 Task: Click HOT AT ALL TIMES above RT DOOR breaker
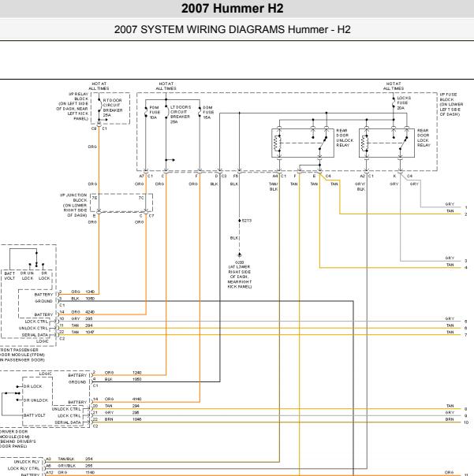[x=99, y=86]
